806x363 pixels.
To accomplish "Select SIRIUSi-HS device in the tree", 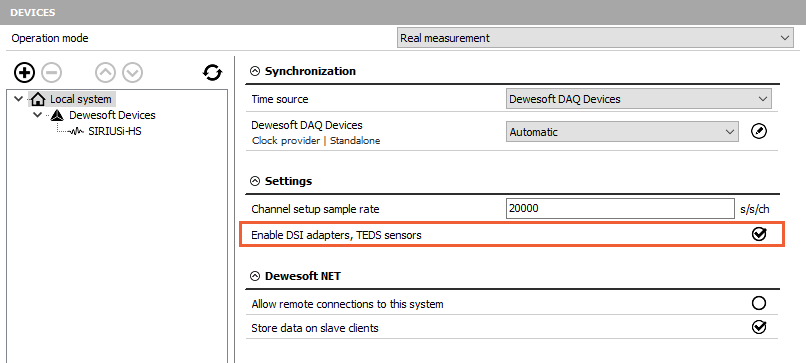I will coord(115,132).
